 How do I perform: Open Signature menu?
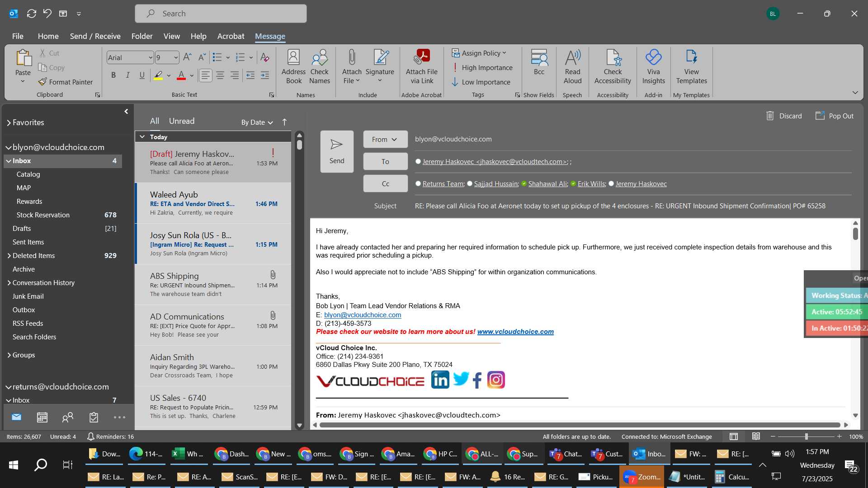(x=380, y=67)
